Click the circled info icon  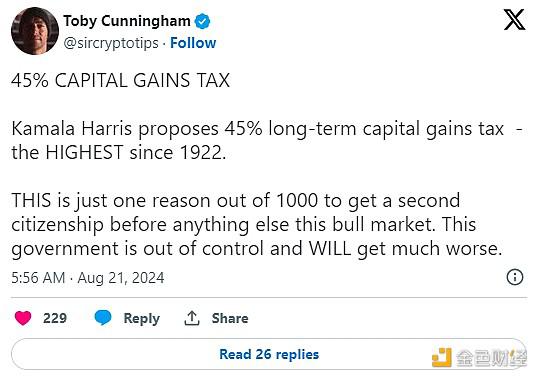pos(515,277)
